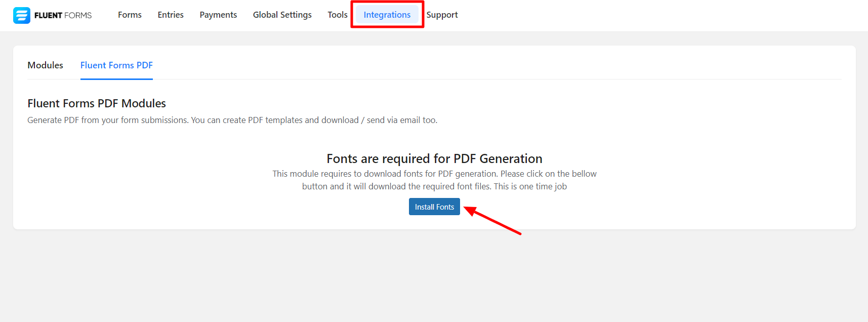Select the Fluent Forms PDF tab
The height and width of the screenshot is (322, 868).
[x=116, y=65]
